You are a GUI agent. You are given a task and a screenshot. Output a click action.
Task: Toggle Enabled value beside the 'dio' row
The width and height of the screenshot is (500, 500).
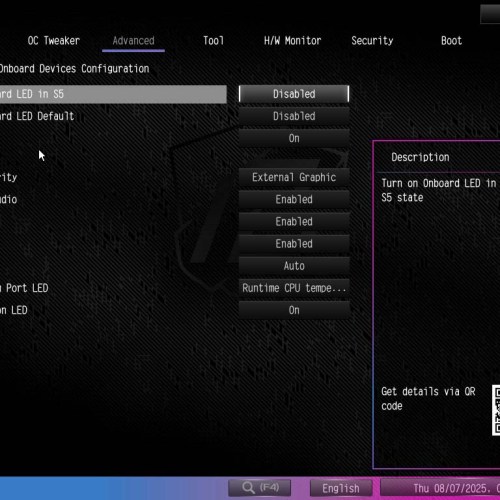click(x=294, y=199)
